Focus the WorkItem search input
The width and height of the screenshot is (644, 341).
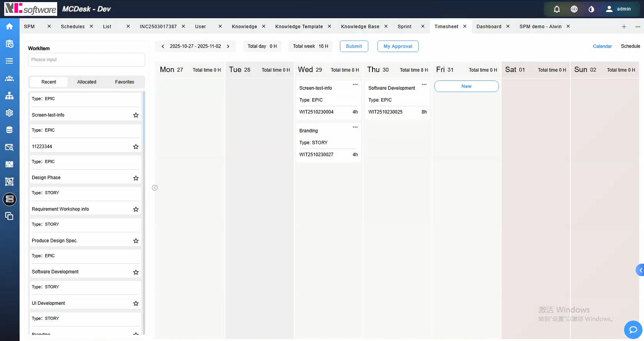click(x=86, y=60)
